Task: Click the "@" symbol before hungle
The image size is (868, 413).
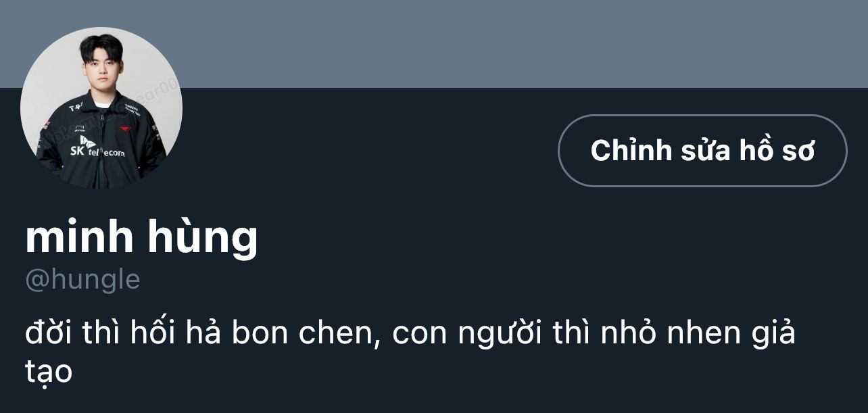Action: pos(37,281)
